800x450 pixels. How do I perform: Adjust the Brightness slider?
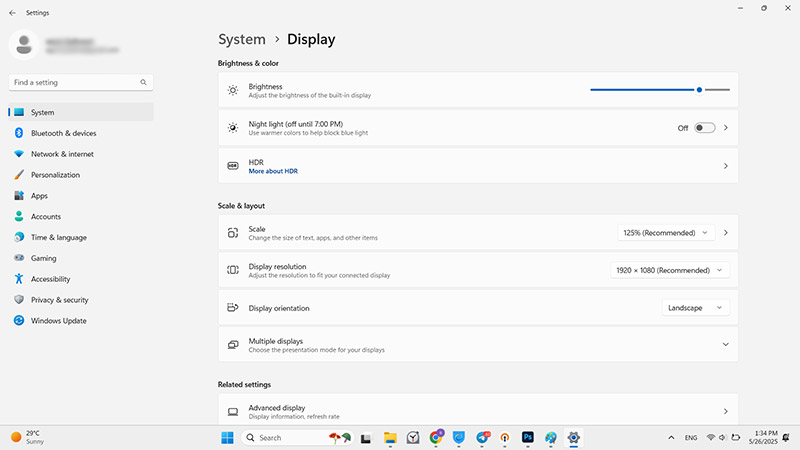pyautogui.click(x=660, y=90)
